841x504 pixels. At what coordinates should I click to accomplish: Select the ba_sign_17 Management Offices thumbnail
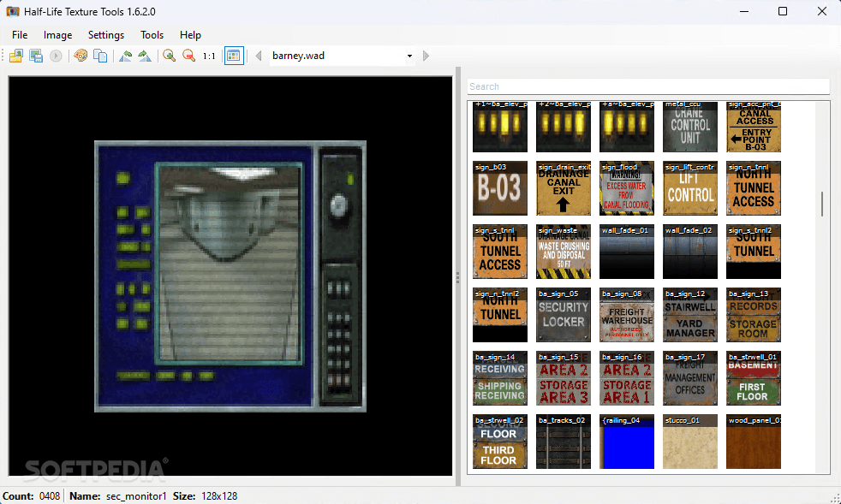(689, 378)
